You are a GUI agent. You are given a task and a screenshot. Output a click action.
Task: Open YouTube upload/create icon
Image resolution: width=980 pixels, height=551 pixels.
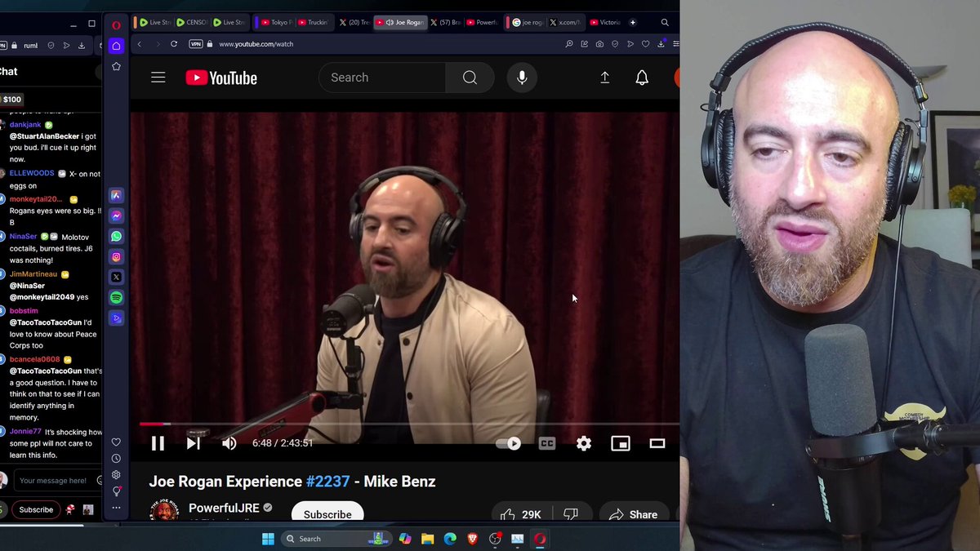click(605, 78)
